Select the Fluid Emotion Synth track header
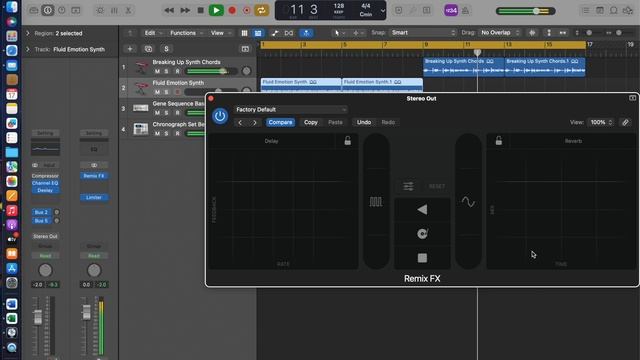Image resolution: width=640 pixels, height=360 pixels. 188,88
